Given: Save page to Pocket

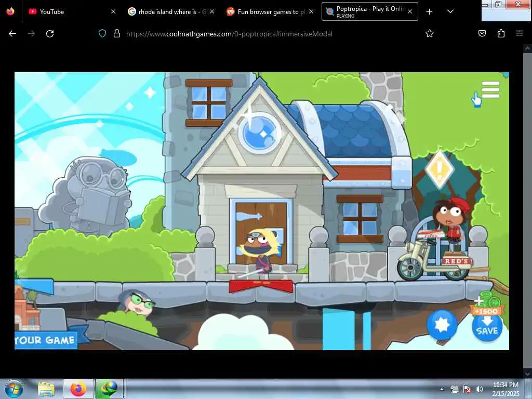Looking at the screenshot, I should (482, 34).
